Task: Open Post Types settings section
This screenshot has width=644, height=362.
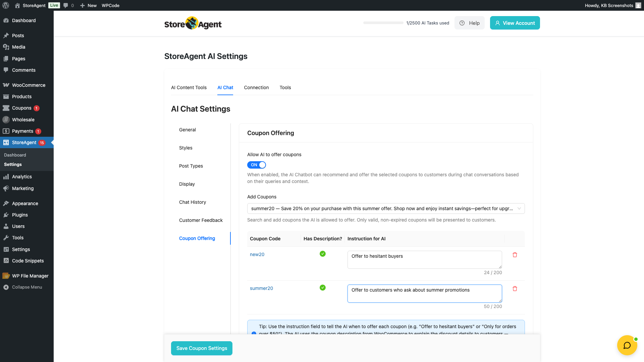Action: pos(191,166)
